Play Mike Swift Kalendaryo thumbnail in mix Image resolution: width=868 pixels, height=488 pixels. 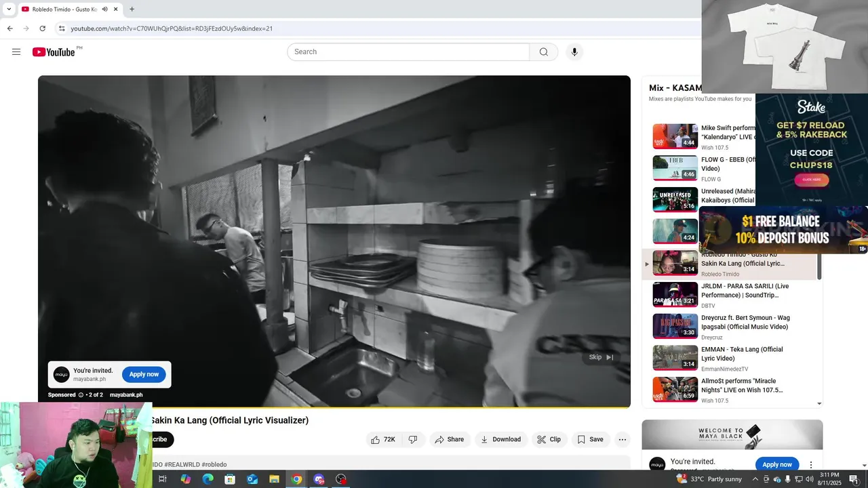click(x=675, y=136)
